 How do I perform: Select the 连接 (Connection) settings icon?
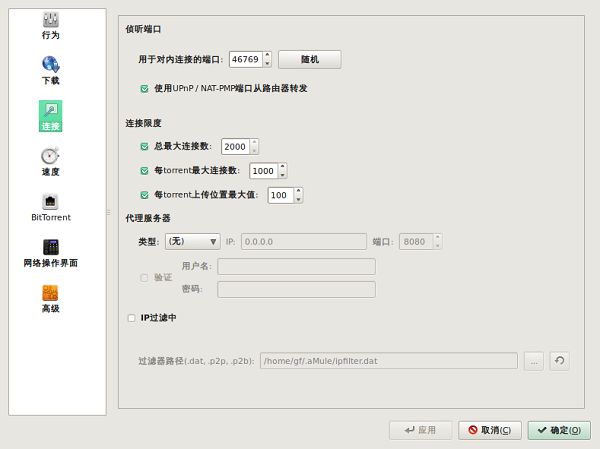point(51,116)
